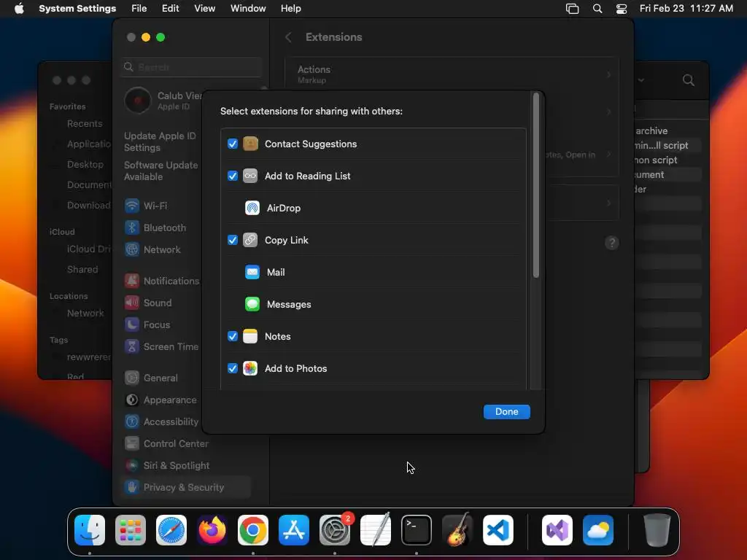Click the Photos flower icon
The width and height of the screenshot is (747, 560).
pos(250,368)
